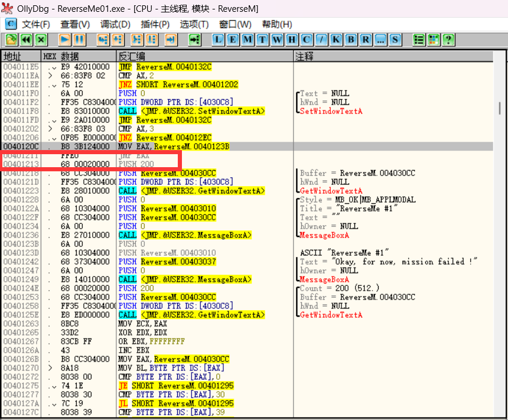This screenshot has width=508, height=420.
Task: Click the Help question mark toolbar icon
Action: pos(448,40)
